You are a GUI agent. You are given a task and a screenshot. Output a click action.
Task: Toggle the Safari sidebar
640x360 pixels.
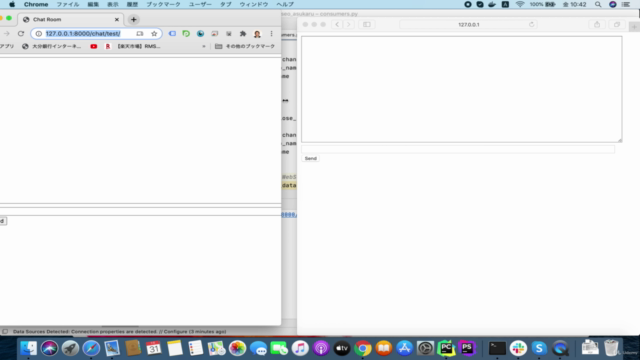pos(367,24)
